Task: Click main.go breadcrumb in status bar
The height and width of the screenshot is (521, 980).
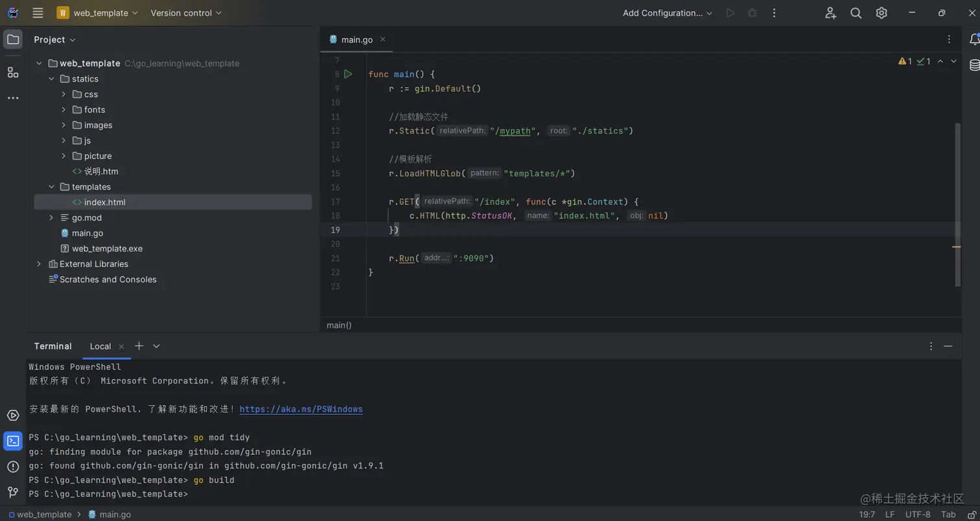Action: (x=110, y=515)
